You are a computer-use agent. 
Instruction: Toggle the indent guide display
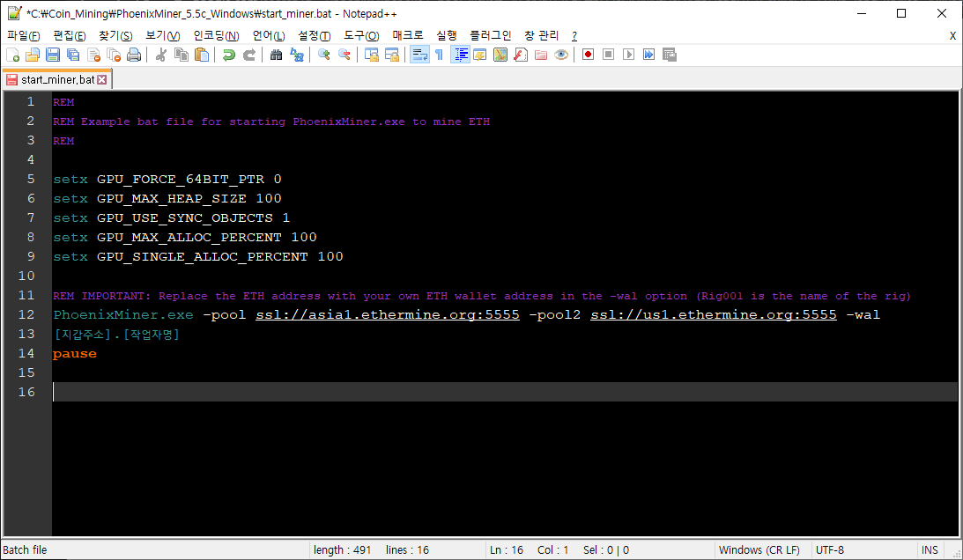(x=460, y=55)
